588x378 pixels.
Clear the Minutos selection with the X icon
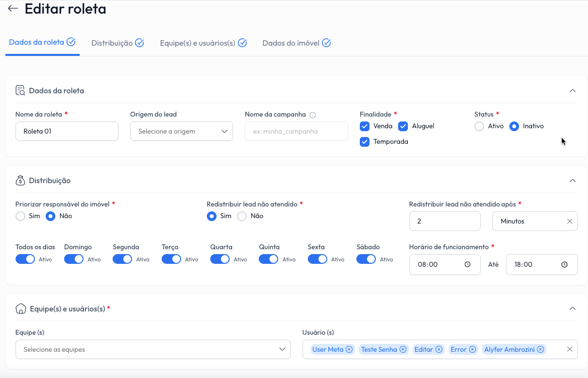tap(570, 221)
